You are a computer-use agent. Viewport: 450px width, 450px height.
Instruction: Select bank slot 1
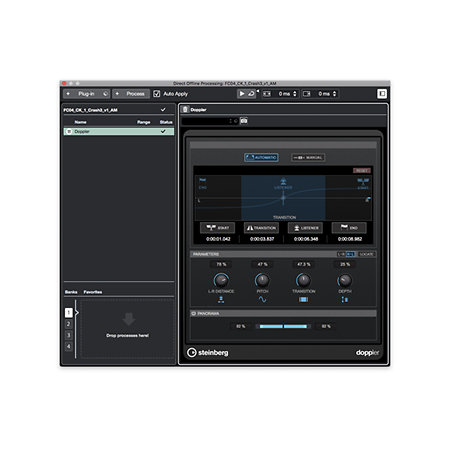[68, 312]
